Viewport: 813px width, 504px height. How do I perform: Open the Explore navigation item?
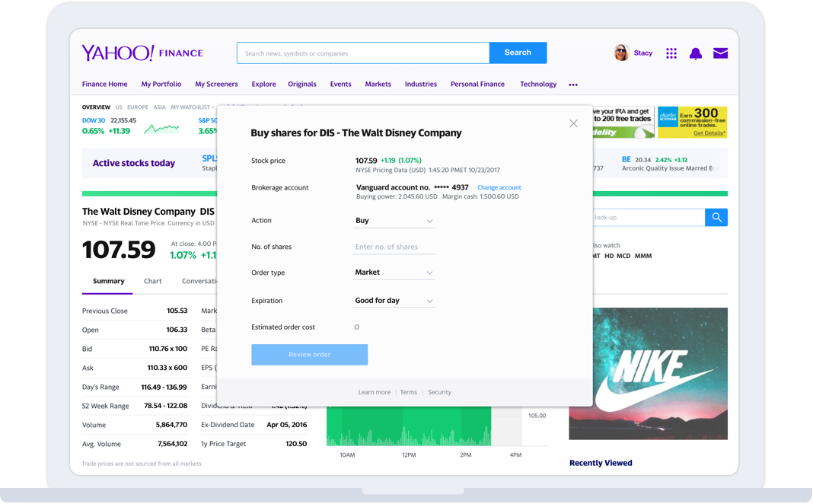point(264,84)
